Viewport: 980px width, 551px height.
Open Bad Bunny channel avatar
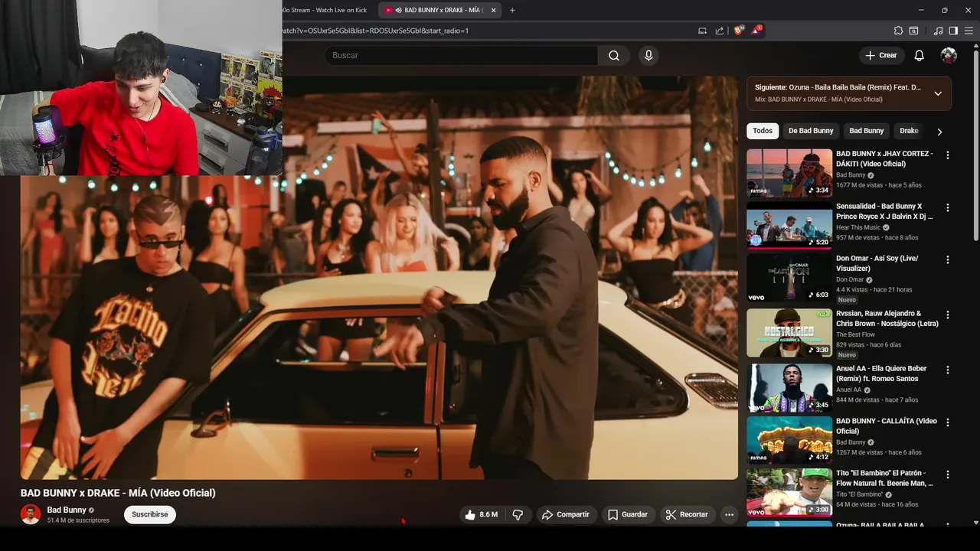tap(31, 514)
